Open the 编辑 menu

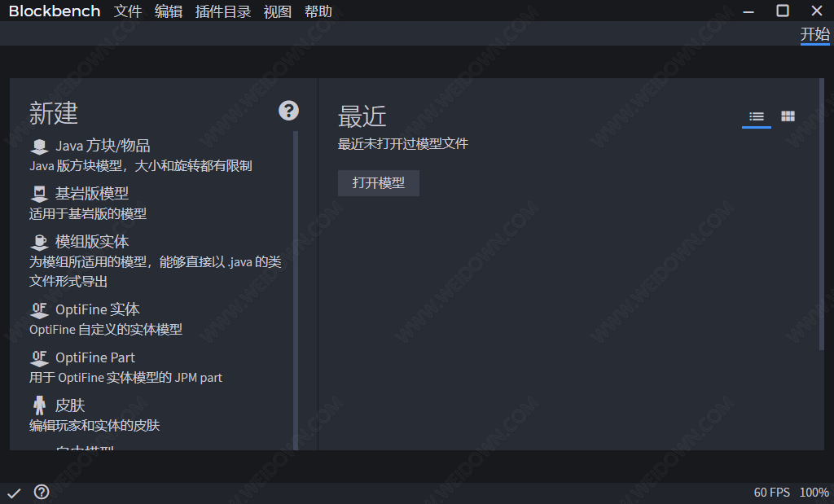[169, 11]
